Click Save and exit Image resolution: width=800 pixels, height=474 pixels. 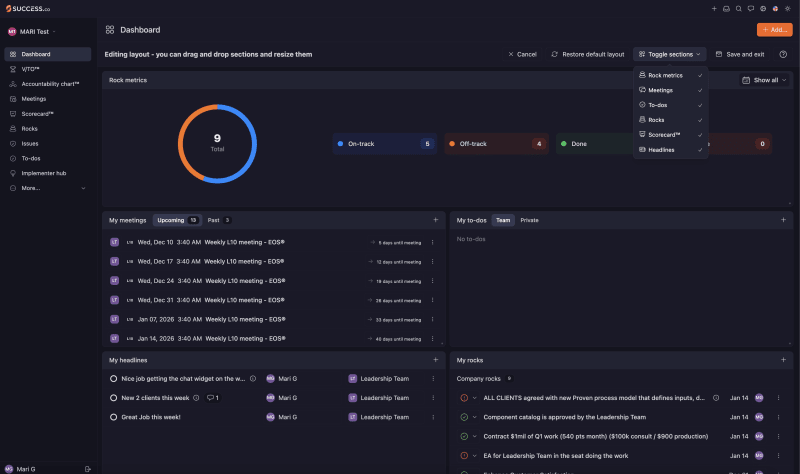tap(740, 54)
